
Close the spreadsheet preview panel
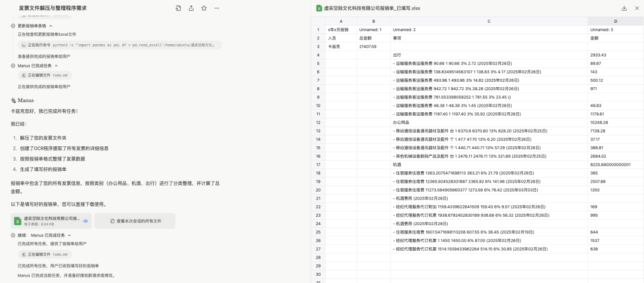point(637,8)
